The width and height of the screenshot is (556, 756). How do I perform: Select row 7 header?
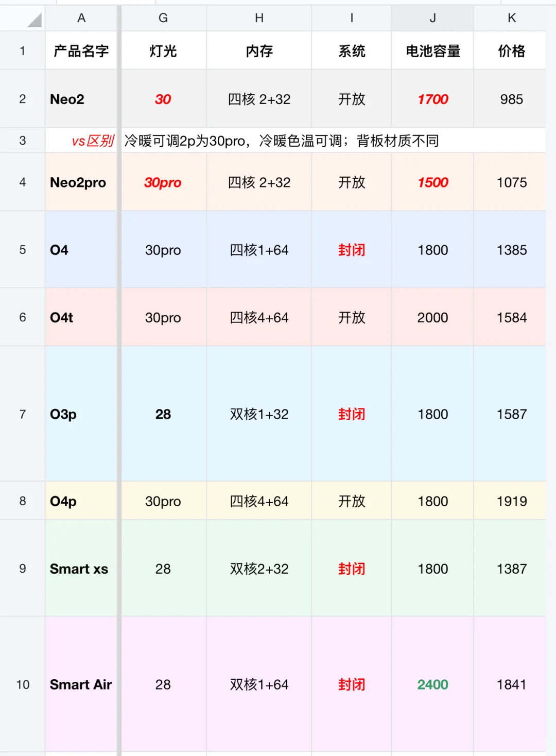(x=22, y=414)
